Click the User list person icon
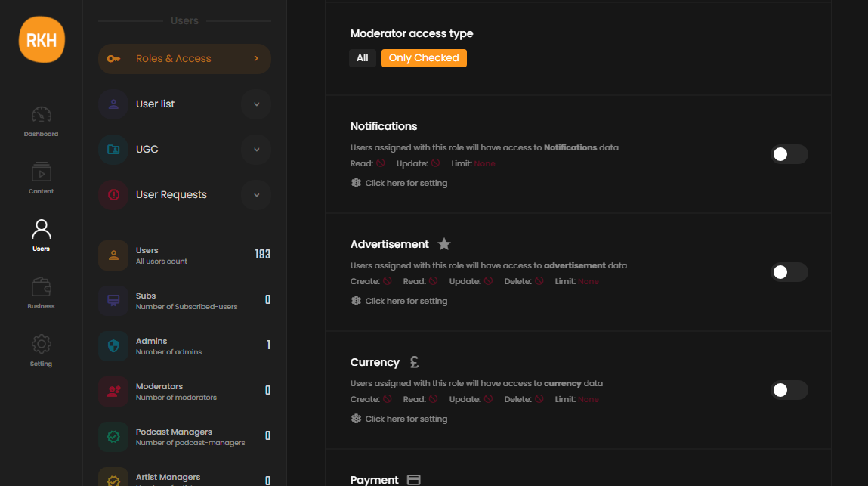The height and width of the screenshot is (486, 868). click(x=113, y=104)
